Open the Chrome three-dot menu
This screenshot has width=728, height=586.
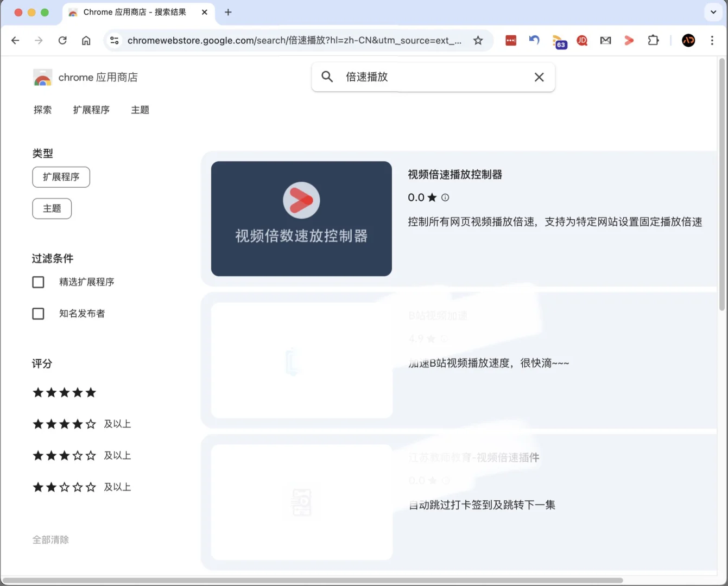(712, 40)
